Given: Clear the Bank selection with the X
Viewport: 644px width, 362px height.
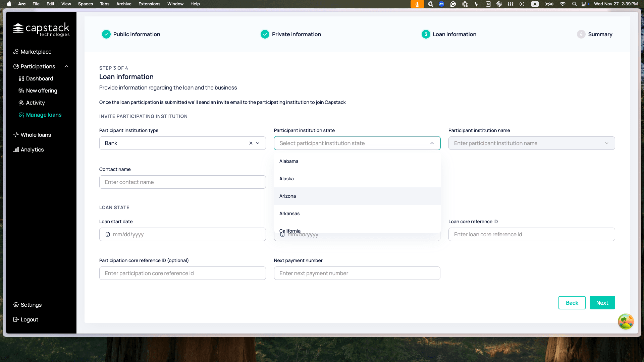Looking at the screenshot, I should coord(251,143).
